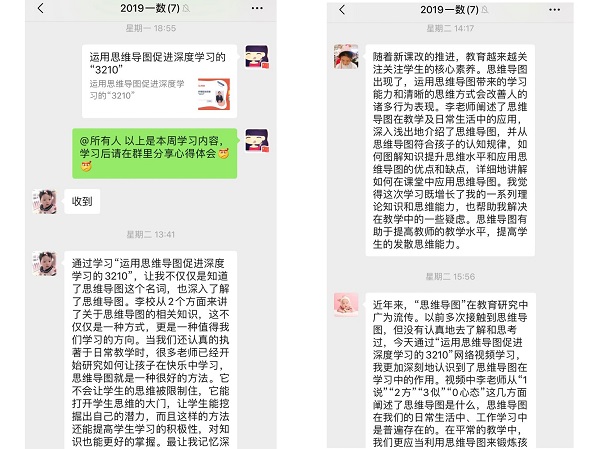
Task: Go back from right chat screen
Action: (342, 10)
